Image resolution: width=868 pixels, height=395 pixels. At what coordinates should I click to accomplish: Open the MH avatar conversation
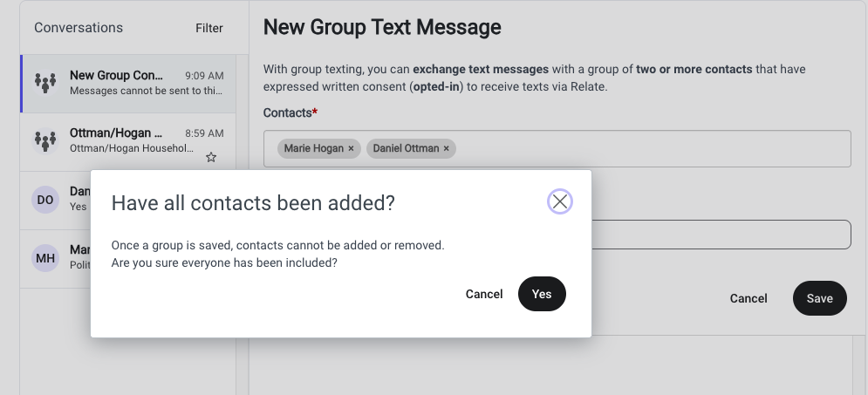(x=45, y=258)
